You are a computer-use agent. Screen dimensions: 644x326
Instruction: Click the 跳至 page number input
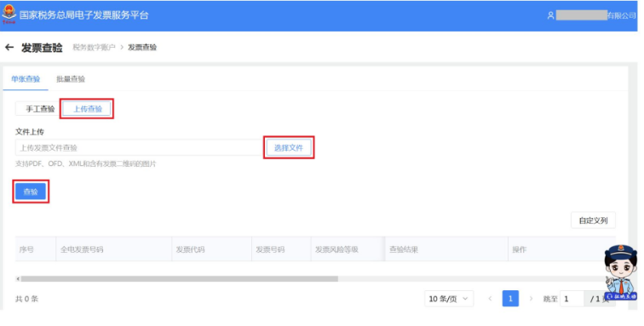click(x=572, y=299)
